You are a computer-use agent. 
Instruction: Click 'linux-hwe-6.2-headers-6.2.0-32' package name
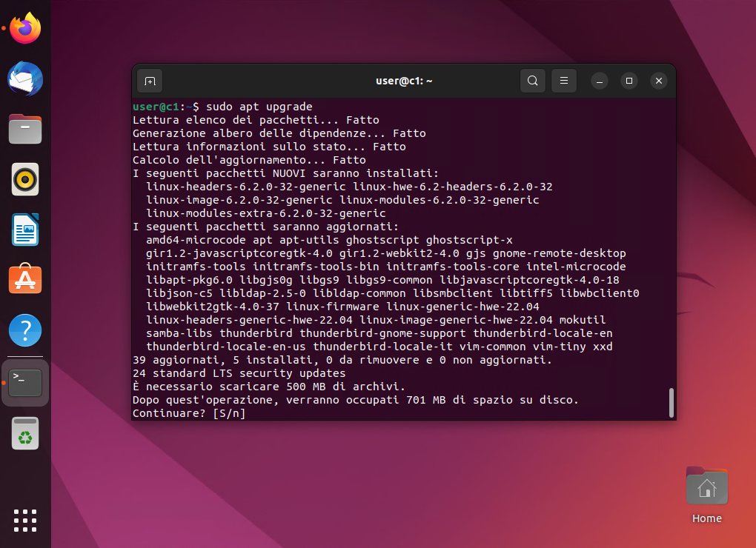(x=453, y=187)
